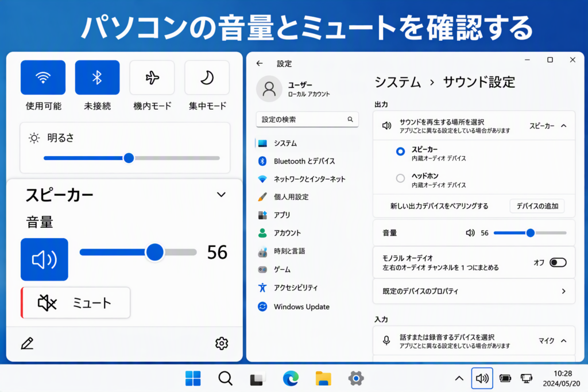588x392 pixels.
Task: Click the user profile avatar icon
Action: [x=269, y=89]
